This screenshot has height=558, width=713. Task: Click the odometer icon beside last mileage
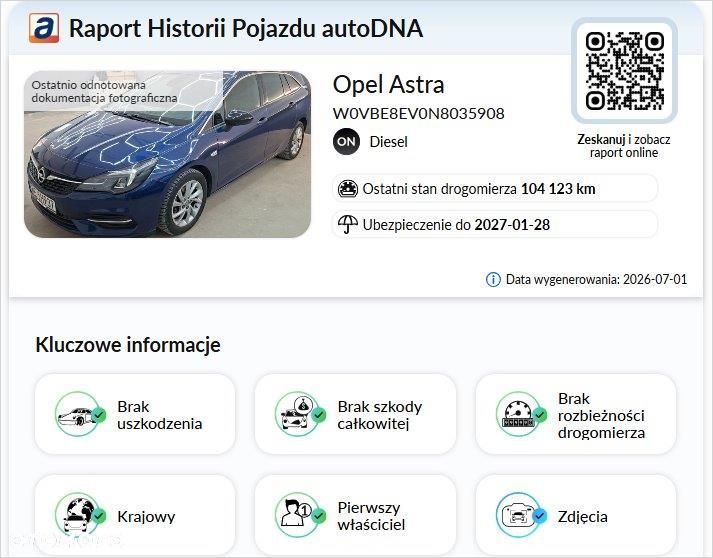tap(348, 189)
